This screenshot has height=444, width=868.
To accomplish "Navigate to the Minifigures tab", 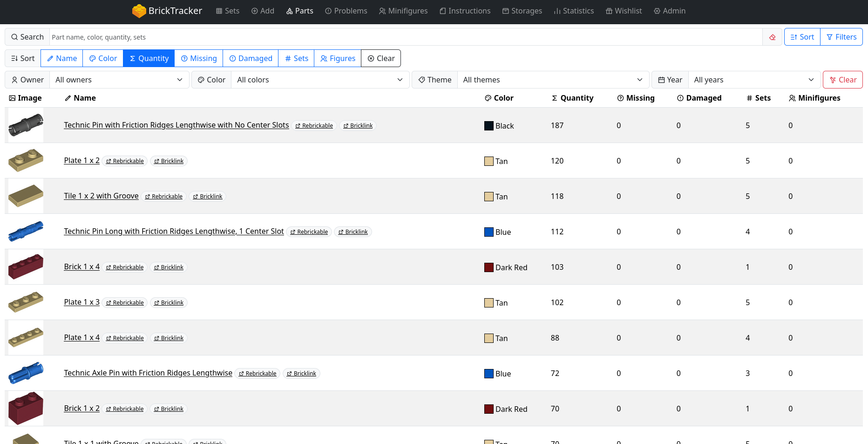I will pos(403,11).
